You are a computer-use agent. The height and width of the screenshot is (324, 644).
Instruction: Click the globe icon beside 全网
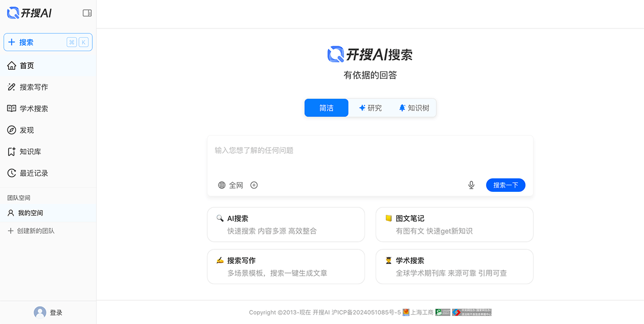click(x=222, y=185)
